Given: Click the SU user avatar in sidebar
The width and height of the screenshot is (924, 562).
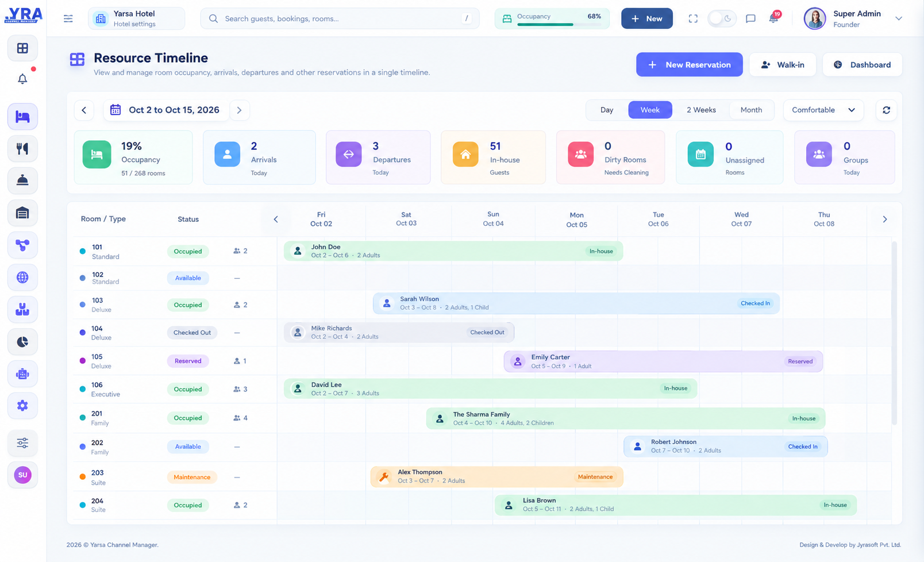Looking at the screenshot, I should [x=22, y=475].
